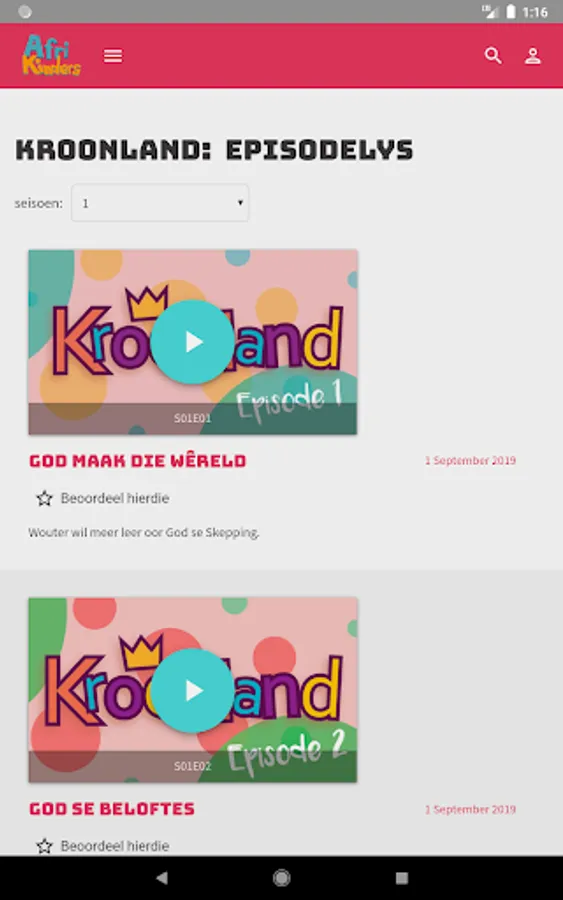
Task: Tap Android home navigation button
Action: pyautogui.click(x=281, y=878)
